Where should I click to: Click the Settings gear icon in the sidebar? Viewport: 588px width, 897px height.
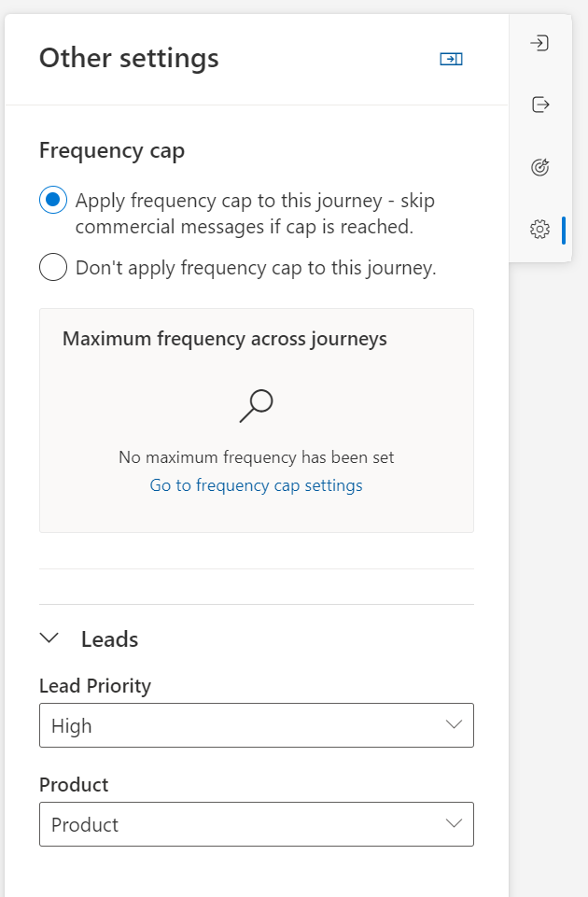[x=540, y=228]
